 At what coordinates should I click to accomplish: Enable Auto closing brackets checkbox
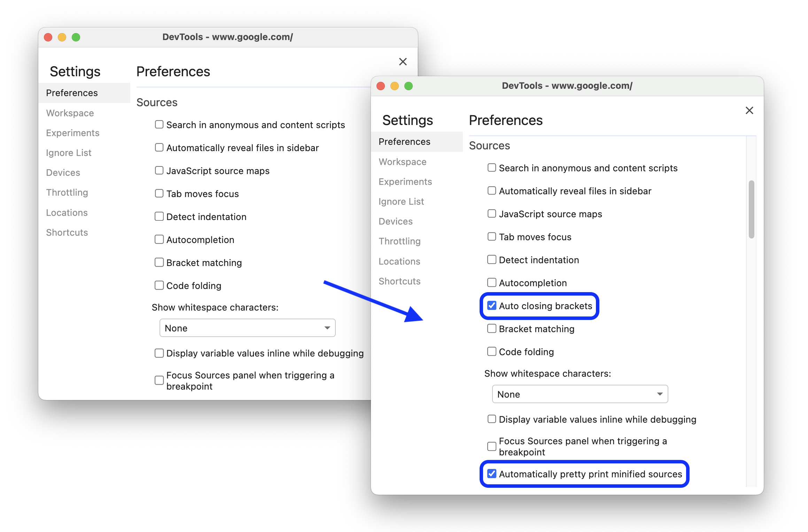(x=491, y=306)
